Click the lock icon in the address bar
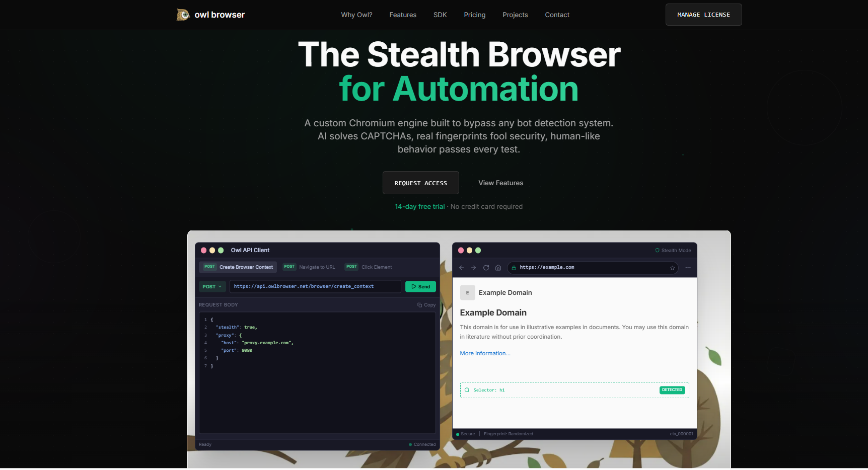Image resolution: width=868 pixels, height=470 pixels. pos(513,268)
